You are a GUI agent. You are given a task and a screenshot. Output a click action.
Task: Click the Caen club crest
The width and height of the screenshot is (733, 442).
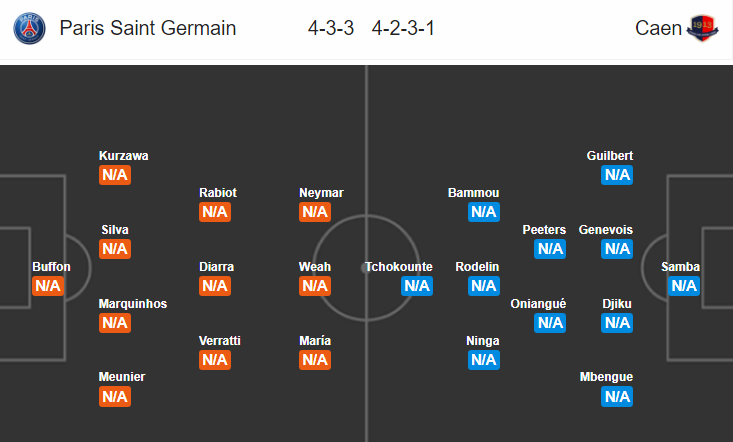(703, 28)
